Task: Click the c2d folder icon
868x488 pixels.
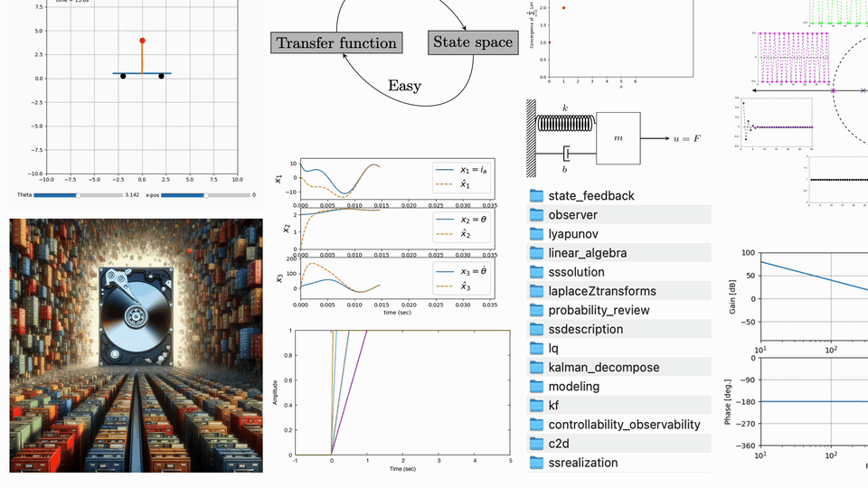Action: point(536,444)
